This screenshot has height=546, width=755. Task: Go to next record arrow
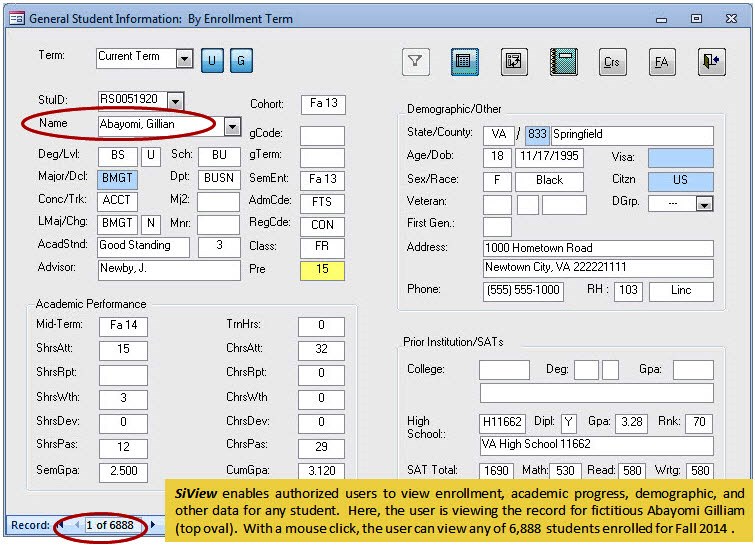(153, 525)
